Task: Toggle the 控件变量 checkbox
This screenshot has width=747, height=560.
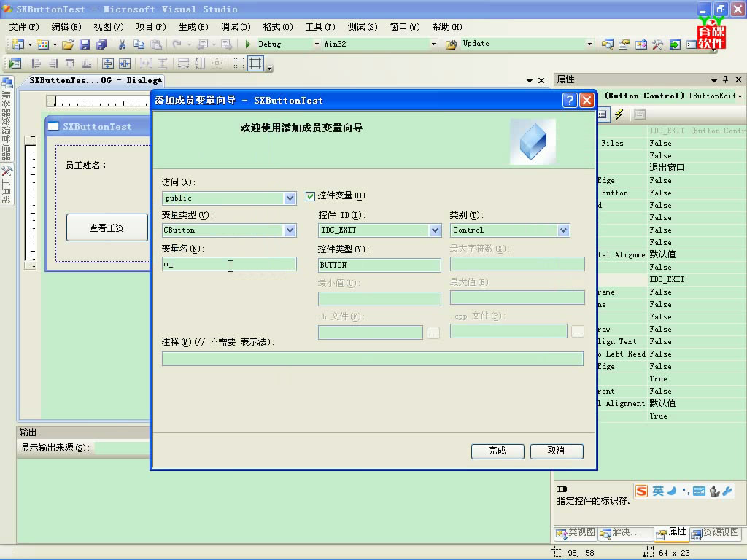Action: [x=310, y=195]
